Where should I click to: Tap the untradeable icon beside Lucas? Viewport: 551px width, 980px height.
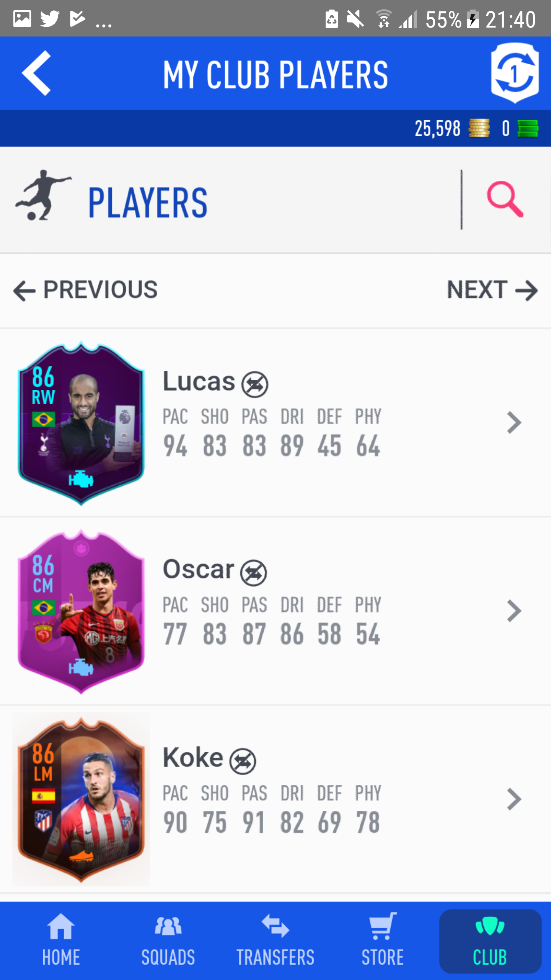tap(254, 384)
